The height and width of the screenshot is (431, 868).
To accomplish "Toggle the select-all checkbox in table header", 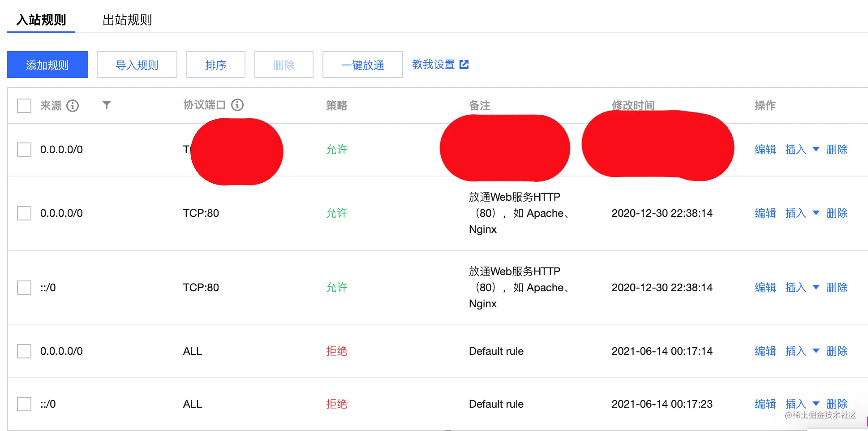I will pyautogui.click(x=24, y=106).
